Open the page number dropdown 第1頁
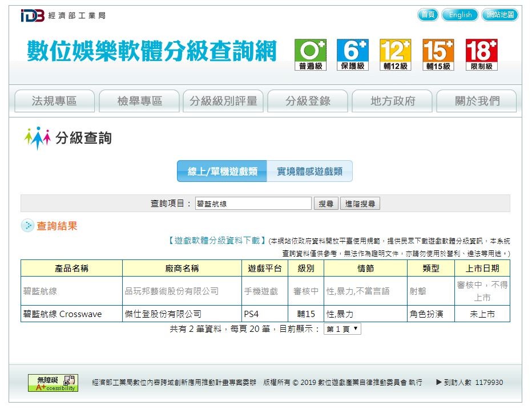532x410 pixels. coord(342,329)
